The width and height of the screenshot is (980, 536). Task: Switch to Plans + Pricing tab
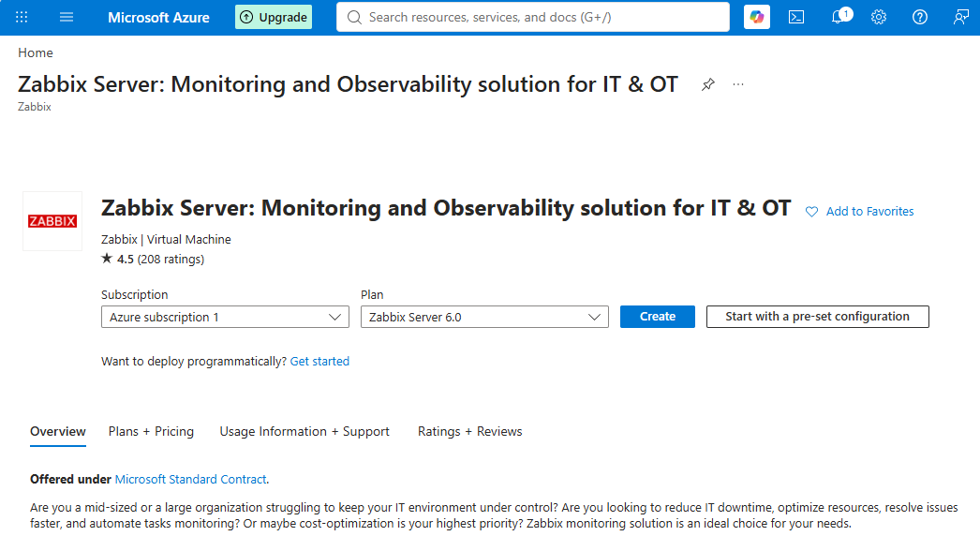click(151, 432)
